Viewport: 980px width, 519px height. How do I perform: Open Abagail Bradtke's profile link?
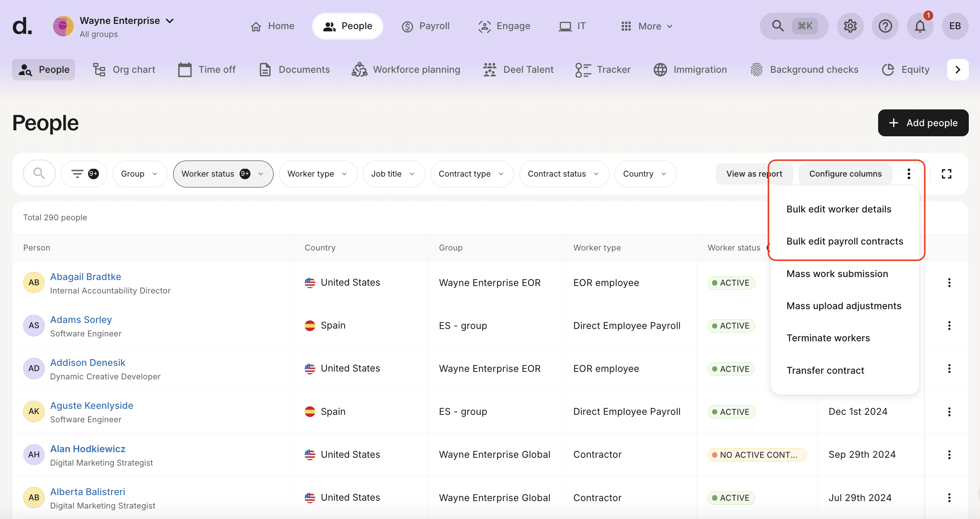85,277
